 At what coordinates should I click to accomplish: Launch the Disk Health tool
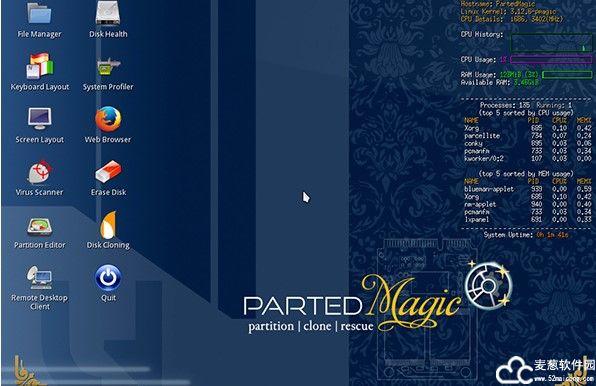pos(108,19)
